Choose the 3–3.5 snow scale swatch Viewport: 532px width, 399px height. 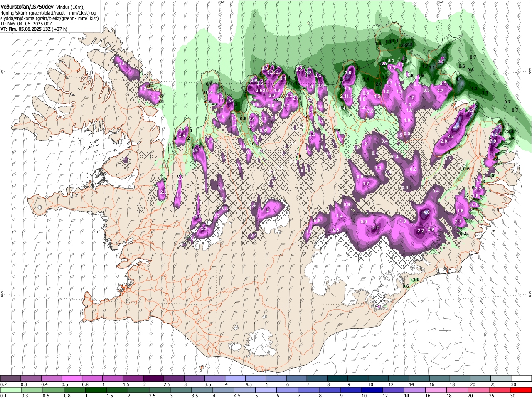(x=194, y=378)
